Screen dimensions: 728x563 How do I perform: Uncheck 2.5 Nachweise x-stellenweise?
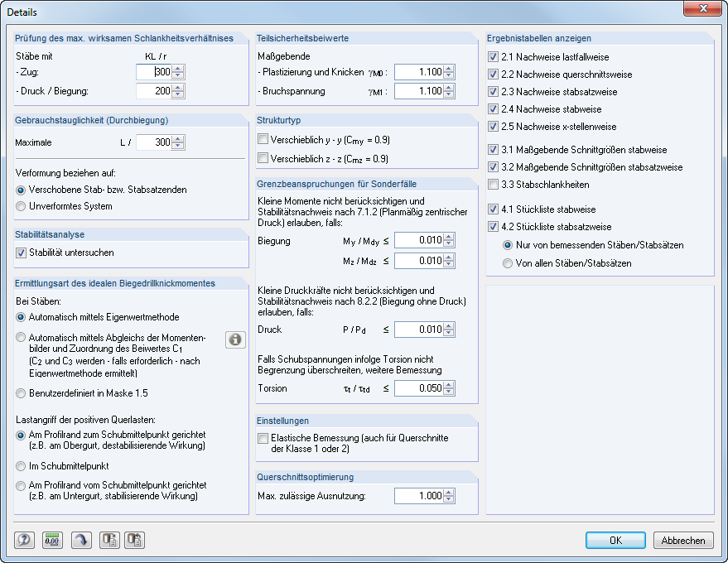coord(493,126)
